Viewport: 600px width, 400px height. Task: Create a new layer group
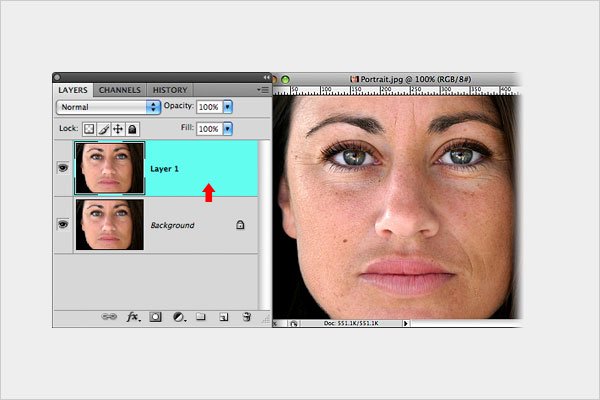pos(201,317)
